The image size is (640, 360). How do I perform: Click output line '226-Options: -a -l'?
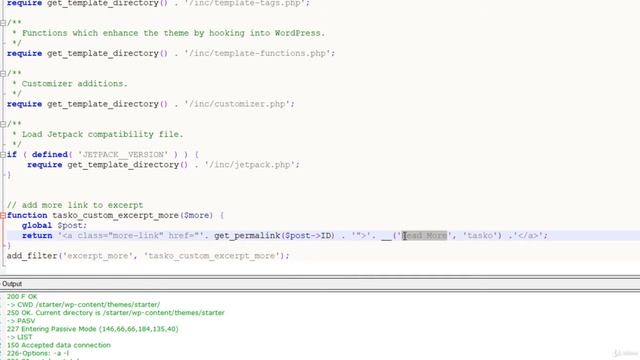coord(38,353)
